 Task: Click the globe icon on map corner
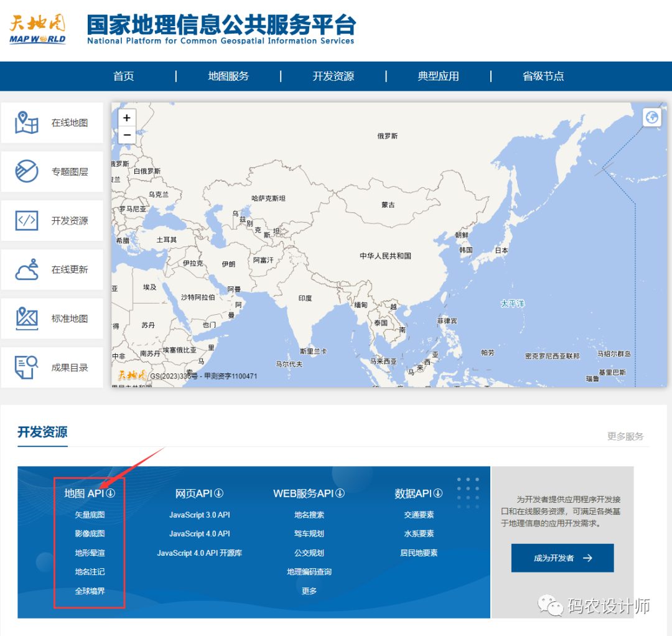click(651, 117)
